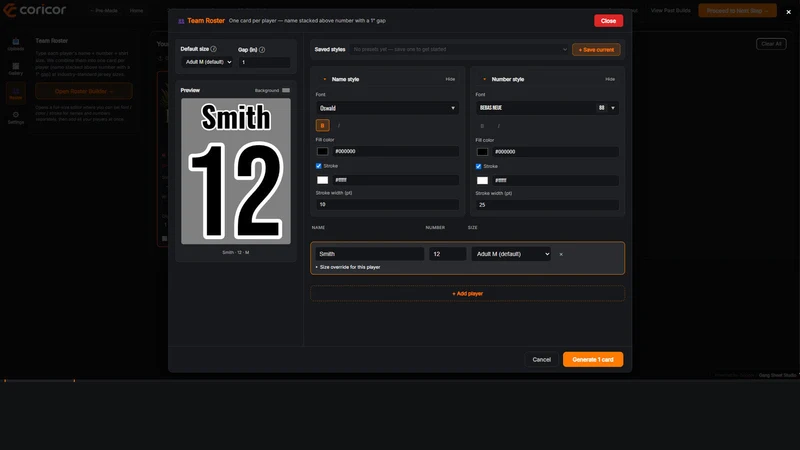
Task: Click Open Roster Builder button in background
Action: coord(84,91)
